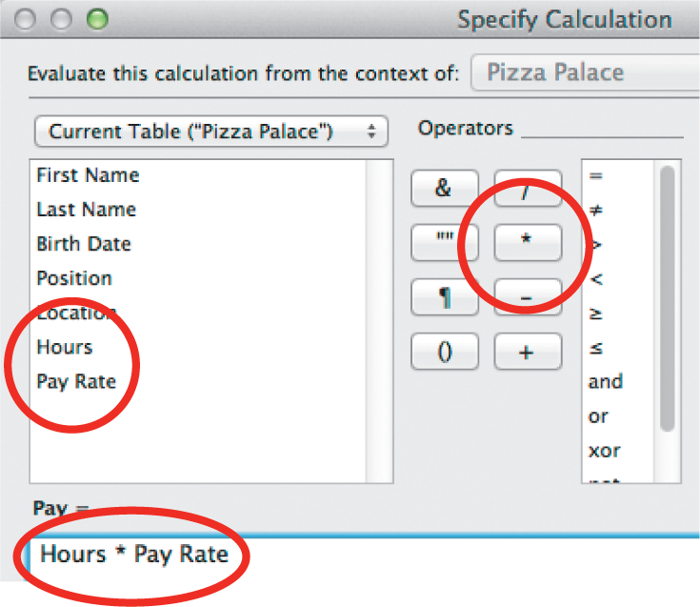
Task: Insert the paragraph return symbol
Action: (444, 297)
